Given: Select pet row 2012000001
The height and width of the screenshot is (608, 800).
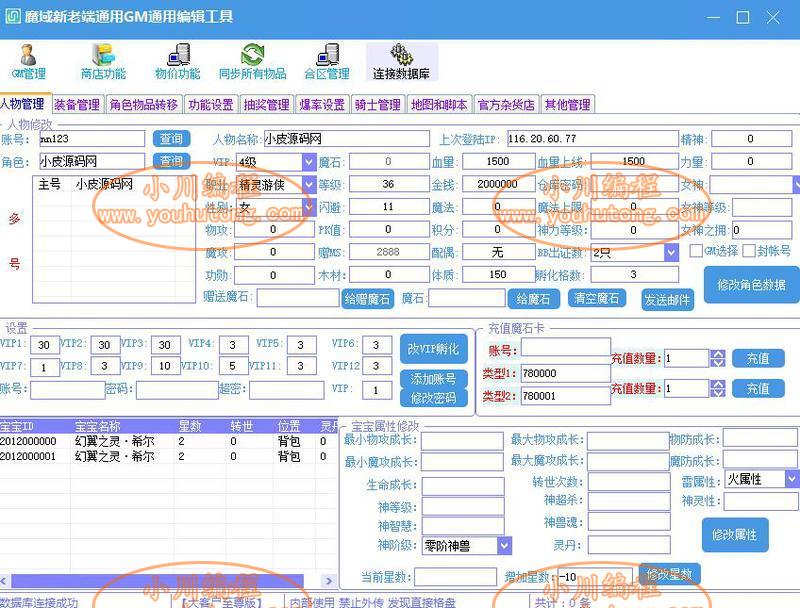Looking at the screenshot, I should pyautogui.click(x=168, y=456).
